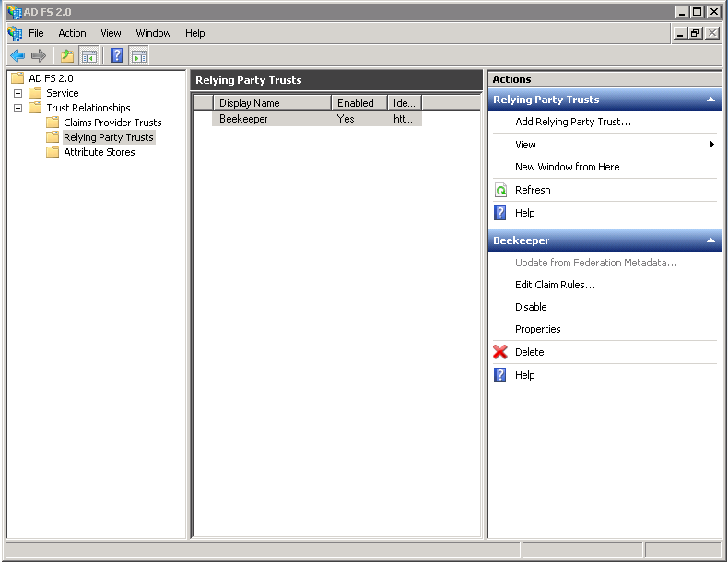Image resolution: width=728 pixels, height=563 pixels.
Task: Open the File menu
Action: click(36, 33)
